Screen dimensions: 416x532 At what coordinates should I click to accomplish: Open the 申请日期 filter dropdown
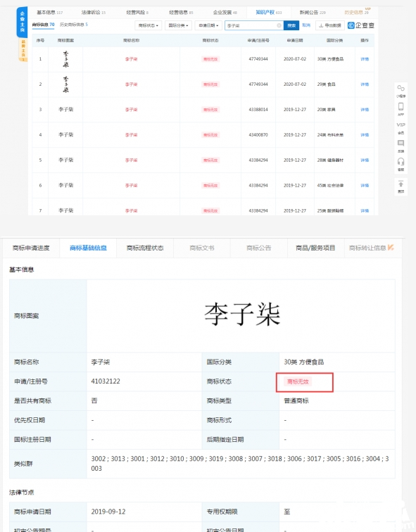pyautogui.click(x=208, y=25)
